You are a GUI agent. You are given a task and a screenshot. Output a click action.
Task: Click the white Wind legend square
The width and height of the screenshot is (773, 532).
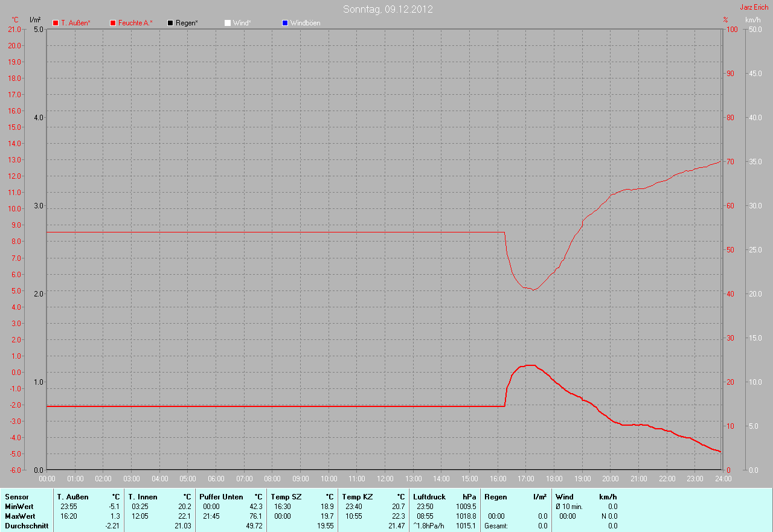(228, 23)
